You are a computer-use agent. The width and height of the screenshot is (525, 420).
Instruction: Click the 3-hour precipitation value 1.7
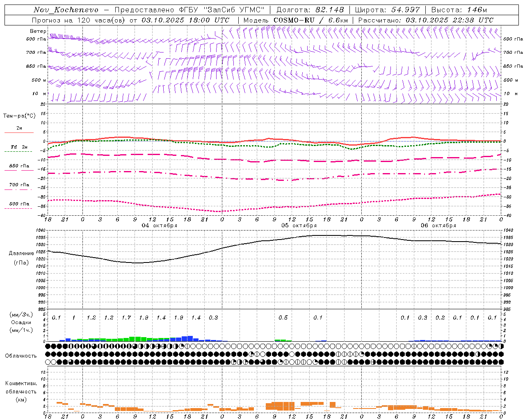click(x=126, y=318)
